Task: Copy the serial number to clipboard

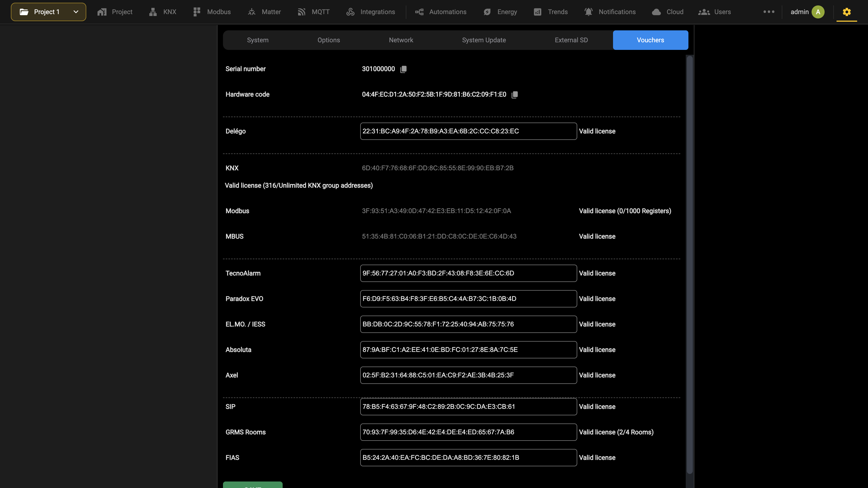Action: click(x=403, y=69)
